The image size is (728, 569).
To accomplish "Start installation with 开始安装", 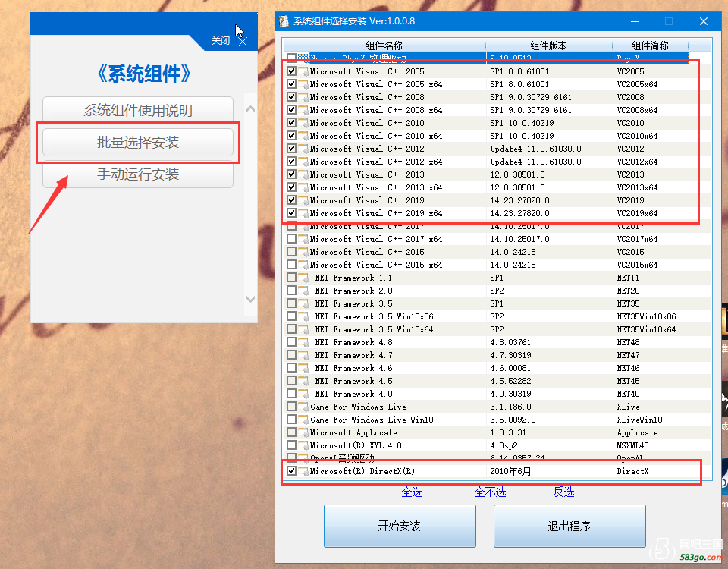I will tap(400, 526).
